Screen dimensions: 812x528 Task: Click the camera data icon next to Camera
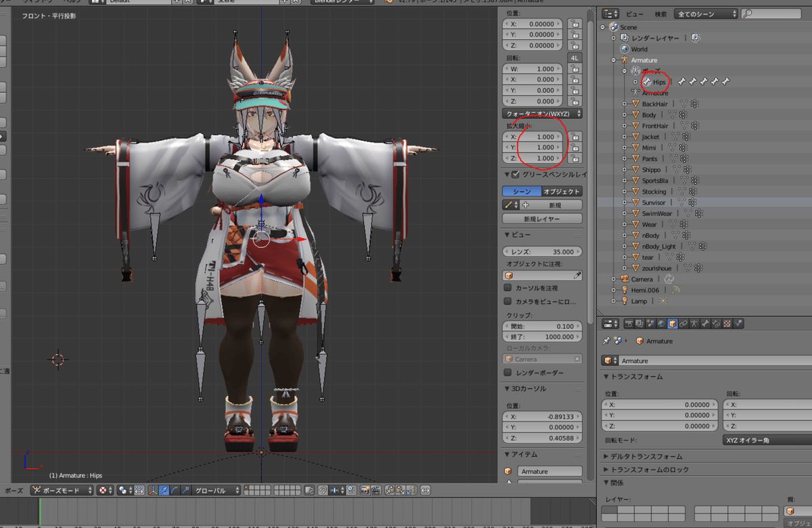tap(669, 279)
